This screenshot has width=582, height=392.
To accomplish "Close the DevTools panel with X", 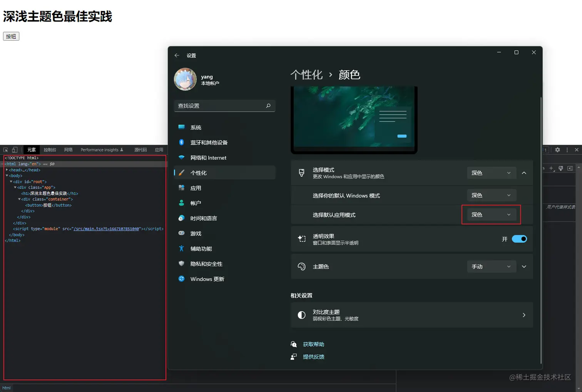I will pyautogui.click(x=577, y=150).
